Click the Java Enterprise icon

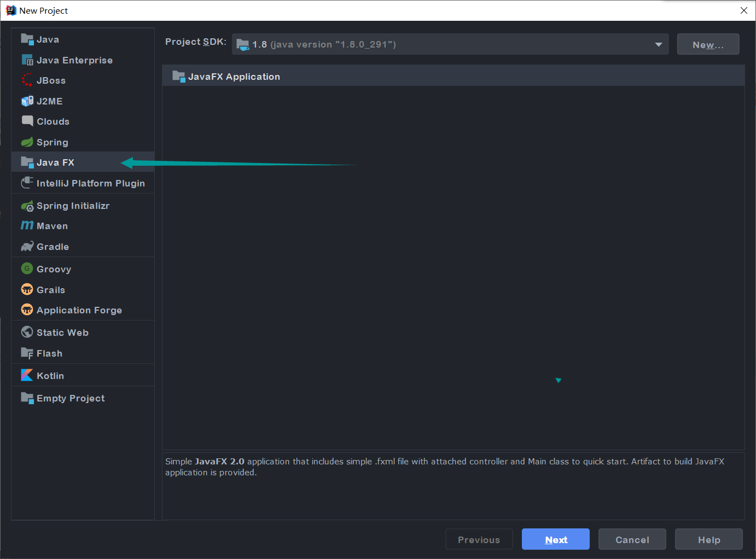pos(27,60)
